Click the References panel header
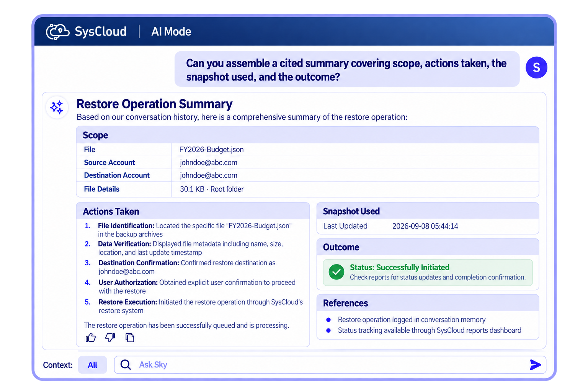This screenshot has height=392, width=588. pos(428,303)
